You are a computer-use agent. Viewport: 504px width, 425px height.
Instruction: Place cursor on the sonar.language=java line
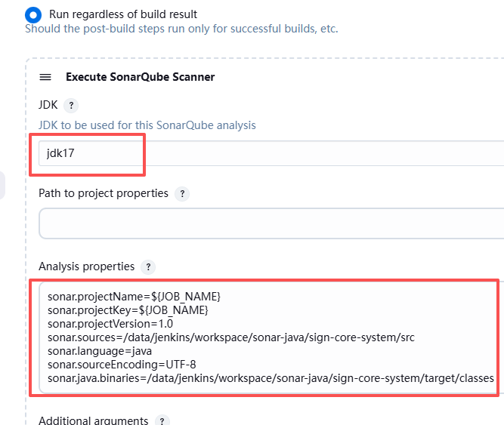click(x=100, y=351)
